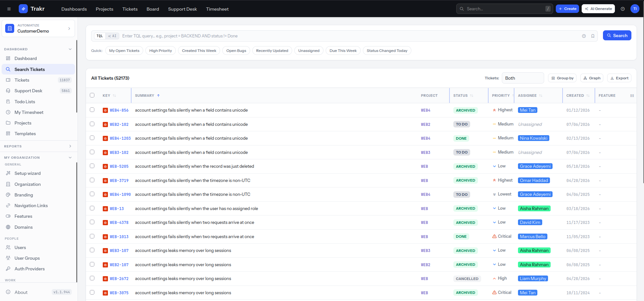Select the checkbox for WEB-5205
644x301 pixels.
(x=92, y=166)
